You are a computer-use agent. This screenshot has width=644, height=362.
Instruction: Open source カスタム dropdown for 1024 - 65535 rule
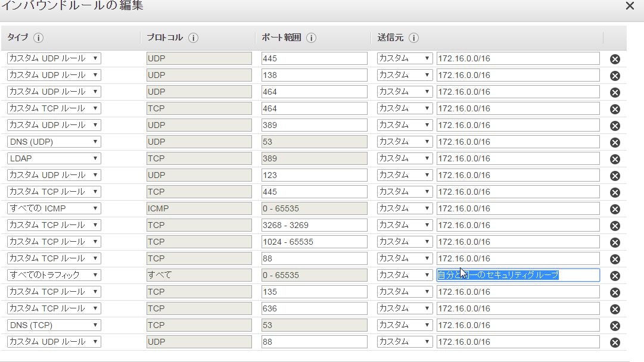(x=405, y=242)
